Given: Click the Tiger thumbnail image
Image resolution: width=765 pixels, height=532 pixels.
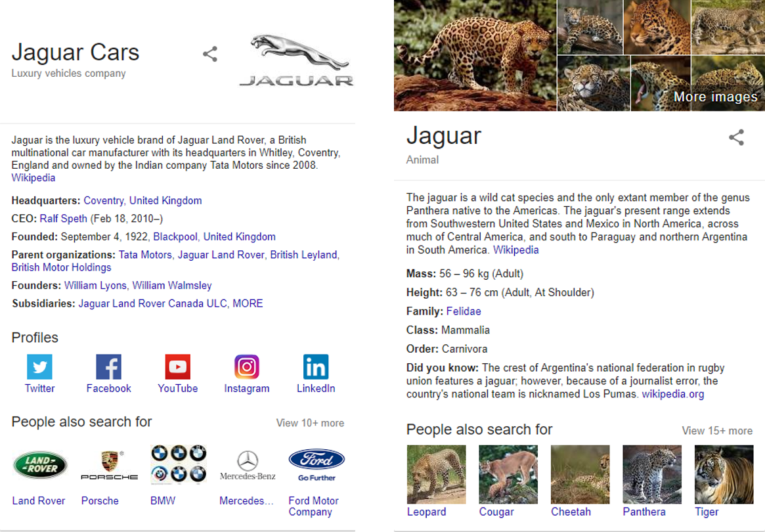Looking at the screenshot, I should (724, 474).
